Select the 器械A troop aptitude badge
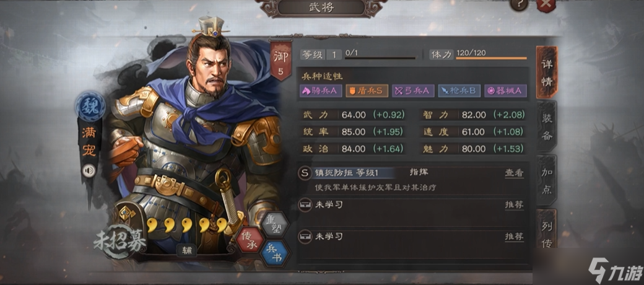This screenshot has width=644, height=285. pyautogui.click(x=505, y=91)
